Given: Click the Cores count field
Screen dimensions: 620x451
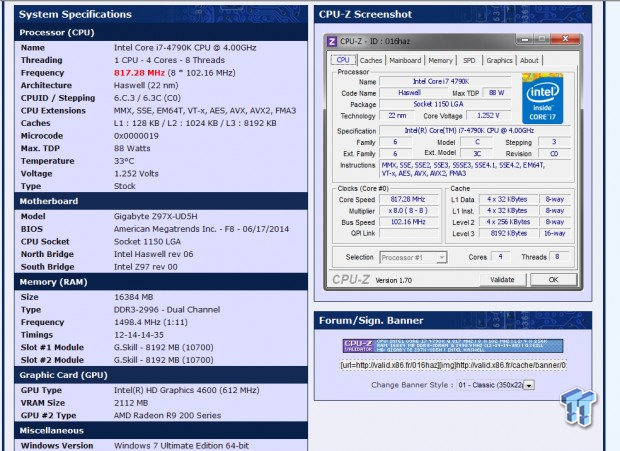Looking at the screenshot, I should 501,257.
